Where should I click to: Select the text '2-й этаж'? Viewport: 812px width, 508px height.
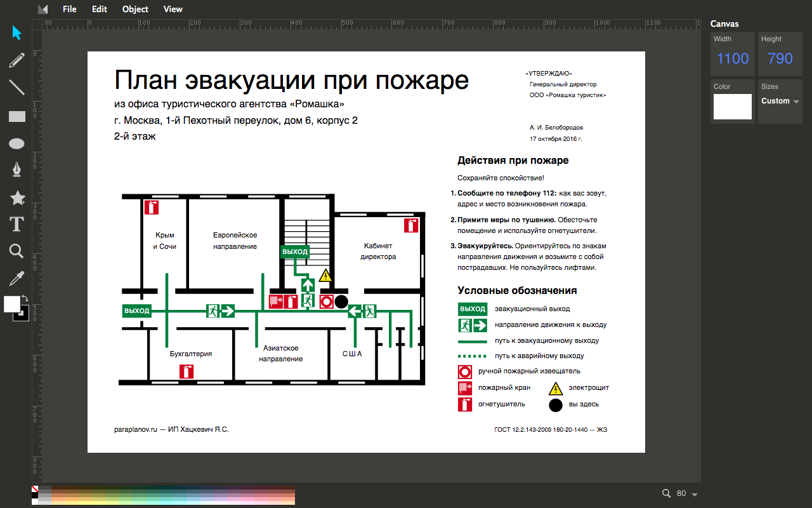point(135,136)
